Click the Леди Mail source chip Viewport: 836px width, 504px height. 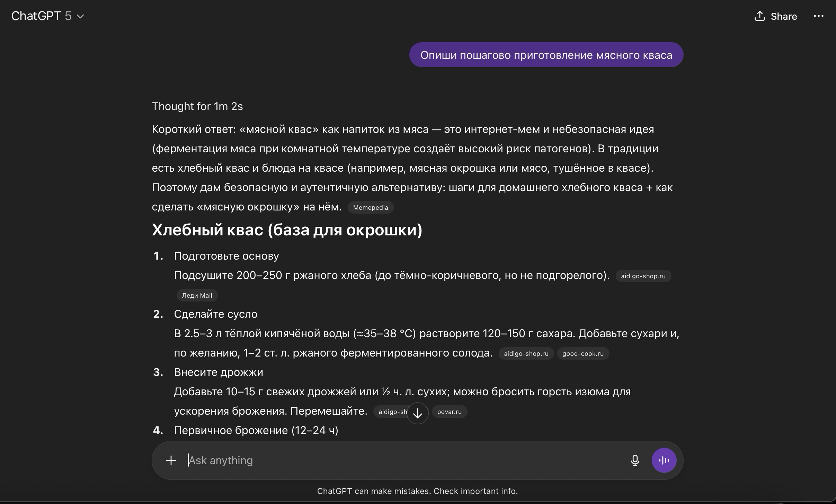(197, 295)
